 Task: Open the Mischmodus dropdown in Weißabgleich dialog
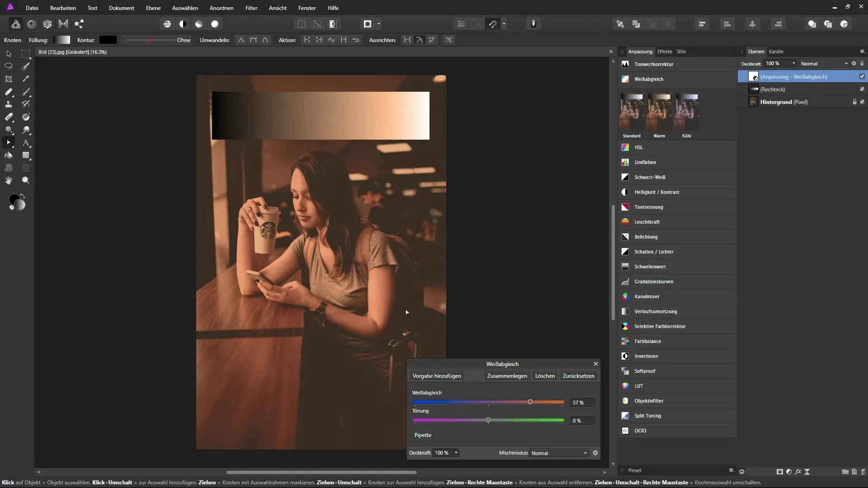point(559,453)
